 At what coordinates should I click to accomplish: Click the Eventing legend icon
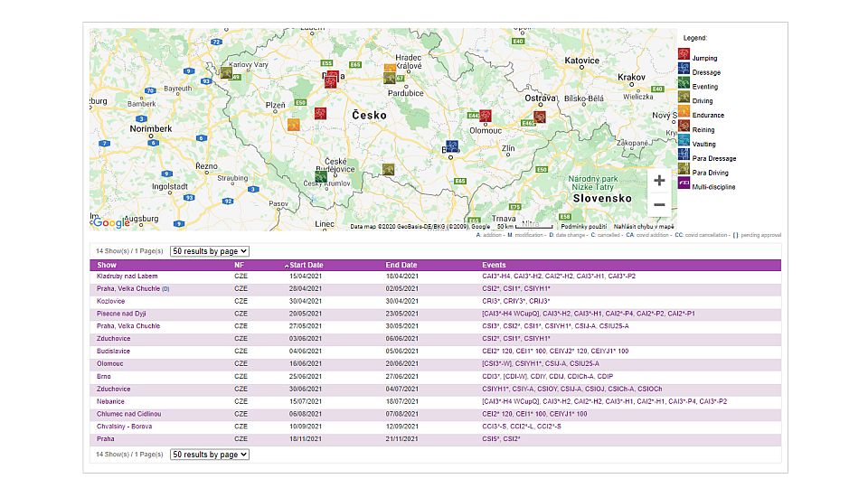pyautogui.click(x=684, y=83)
